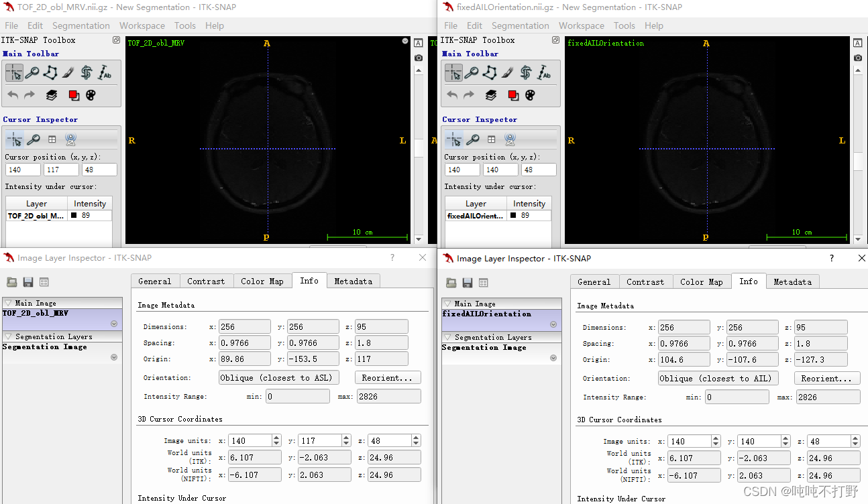This screenshot has width=868, height=504.
Task: Open layer inspector icon in fixedAILOrientation toolbar
Action: point(491,95)
